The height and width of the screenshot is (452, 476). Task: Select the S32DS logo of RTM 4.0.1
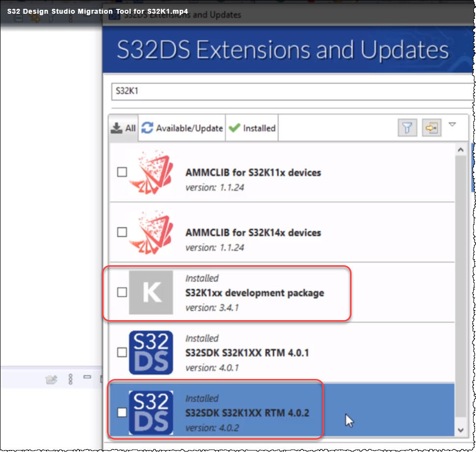click(x=151, y=352)
